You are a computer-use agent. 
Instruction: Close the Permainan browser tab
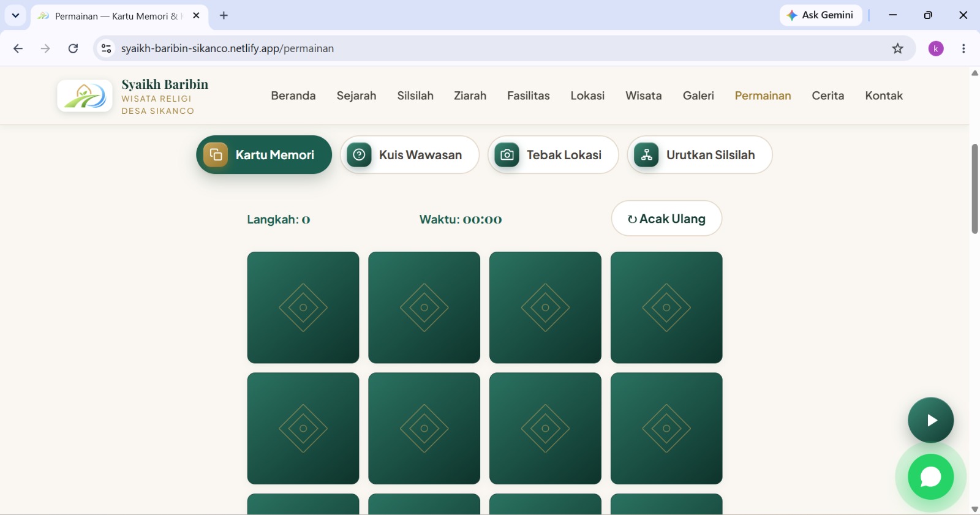(x=196, y=15)
